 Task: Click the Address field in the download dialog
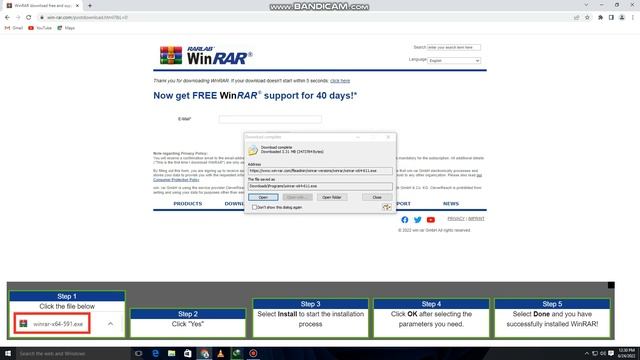pos(320,171)
